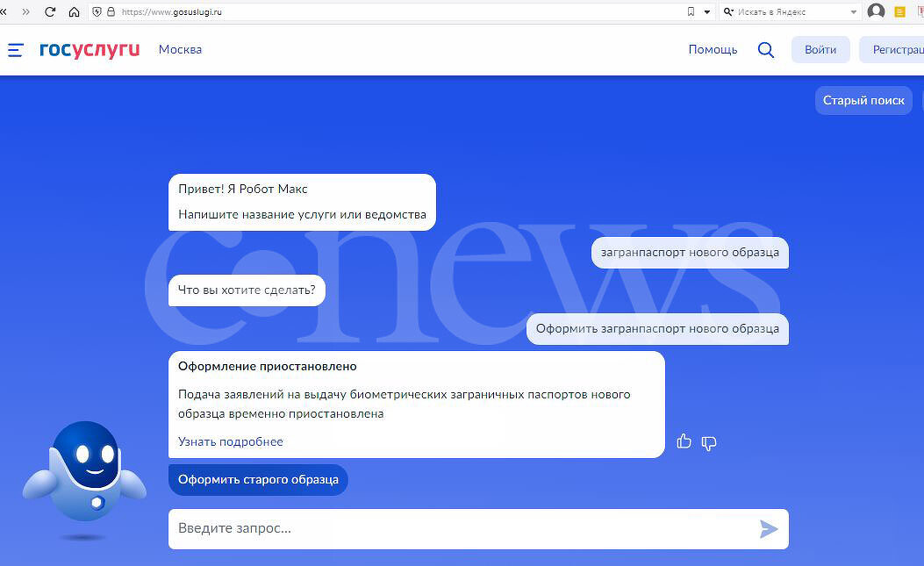
Task: Switch to Старый поиск
Action: tap(863, 100)
